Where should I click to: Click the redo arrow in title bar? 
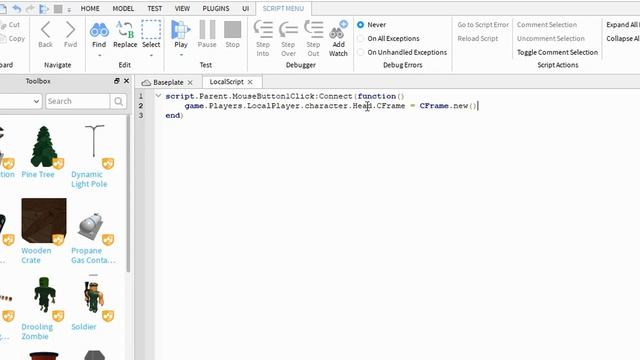tap(30, 8)
